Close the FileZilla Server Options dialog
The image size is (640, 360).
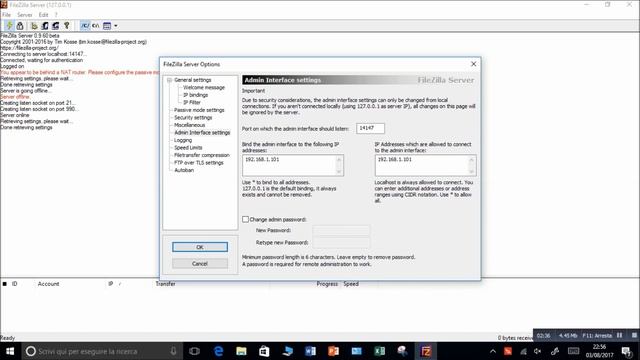473,64
